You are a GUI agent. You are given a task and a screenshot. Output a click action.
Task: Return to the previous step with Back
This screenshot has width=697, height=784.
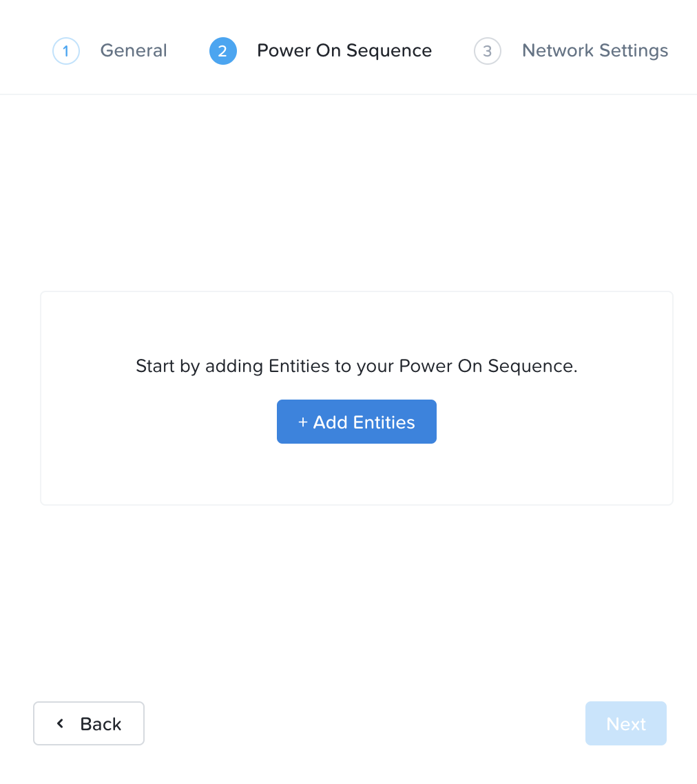(x=89, y=723)
